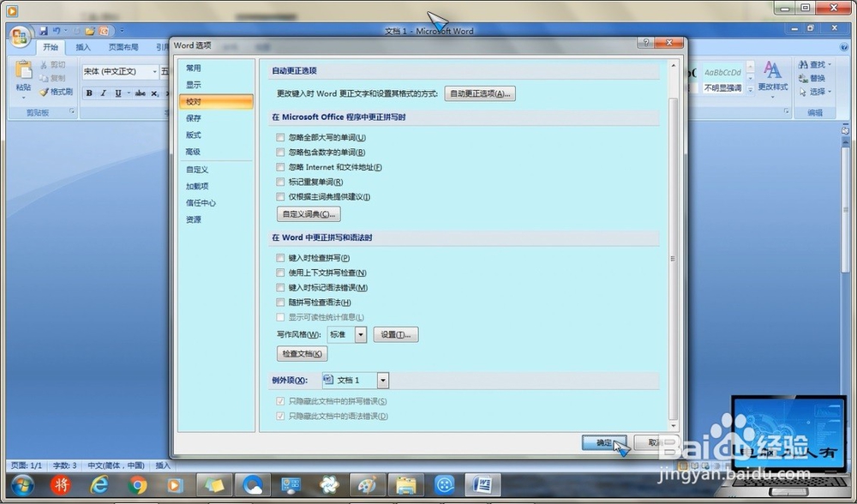Open Google Chrome from the taskbar
857x504 pixels.
point(137,485)
